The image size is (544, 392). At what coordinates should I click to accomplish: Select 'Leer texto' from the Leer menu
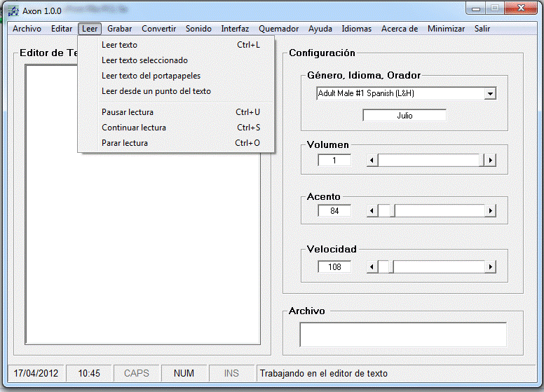tap(119, 45)
